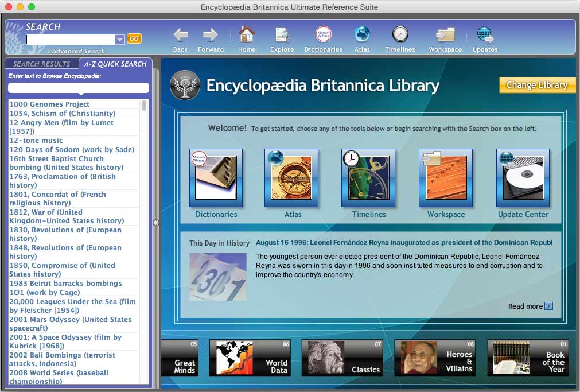
Task: Click the Read more arrow icon
Action: 549,306
